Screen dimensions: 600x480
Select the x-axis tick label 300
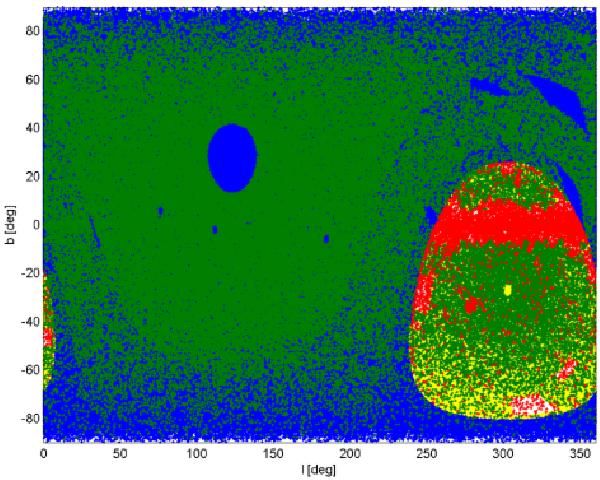[504, 453]
